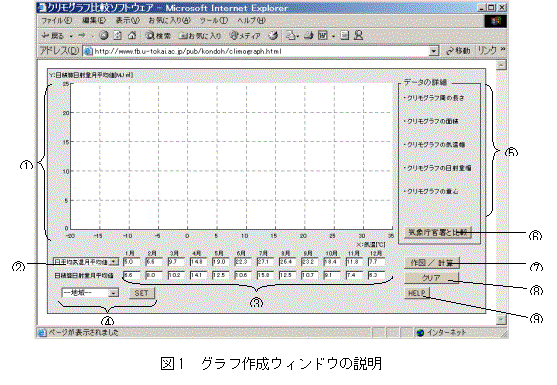Click the Back (戻る) toolbar button

coord(53,36)
